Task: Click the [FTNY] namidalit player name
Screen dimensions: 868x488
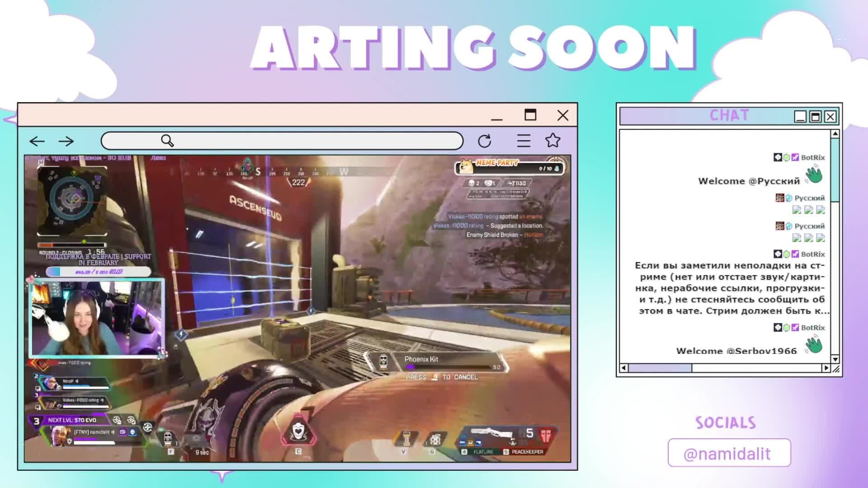Action: click(92, 432)
